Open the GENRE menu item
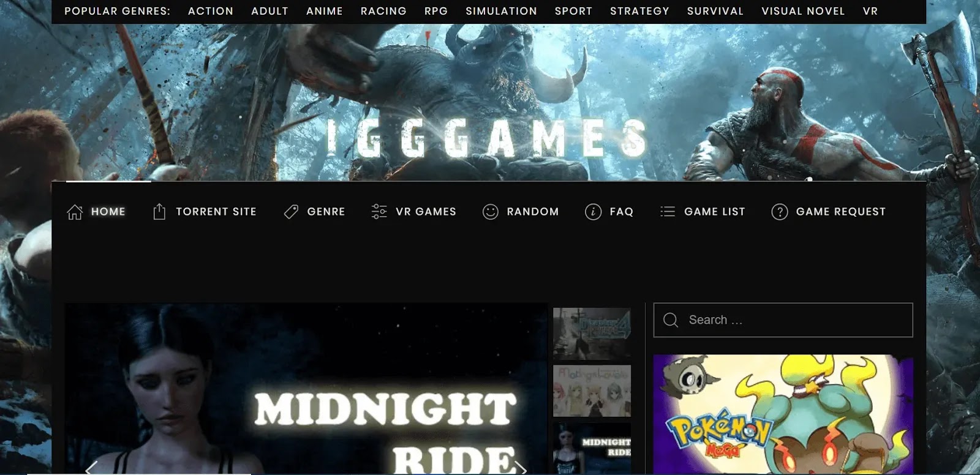Screen dimensions: 980x475 [326, 212]
